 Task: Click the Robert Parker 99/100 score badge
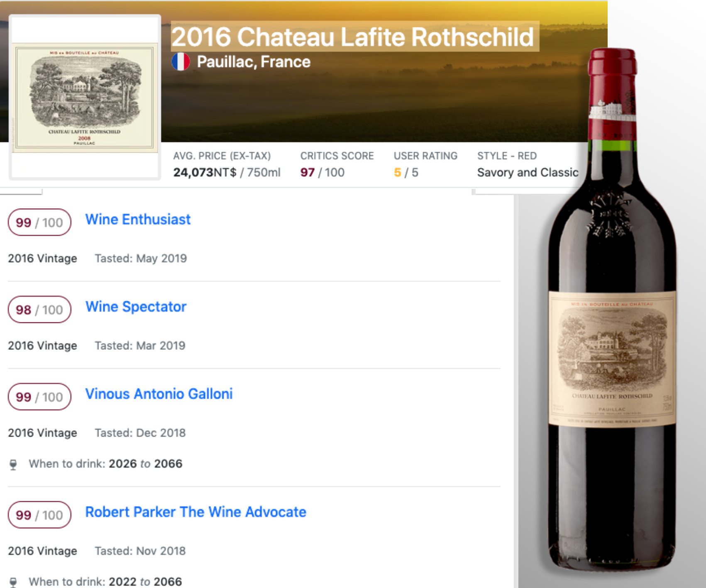[x=39, y=515]
